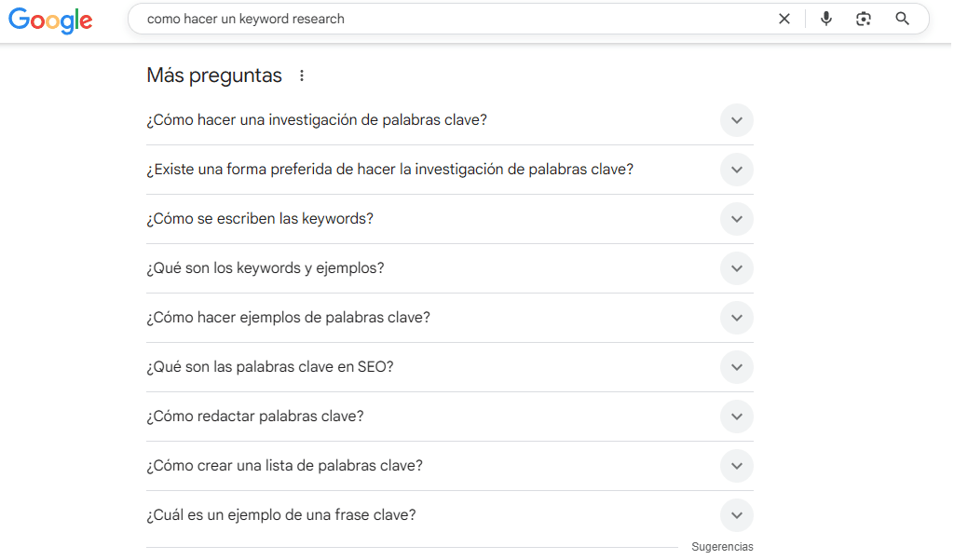The height and width of the screenshot is (560, 954).
Task: Click question text '¿Qué son los keywords y ejemplos?'
Action: [x=266, y=267]
